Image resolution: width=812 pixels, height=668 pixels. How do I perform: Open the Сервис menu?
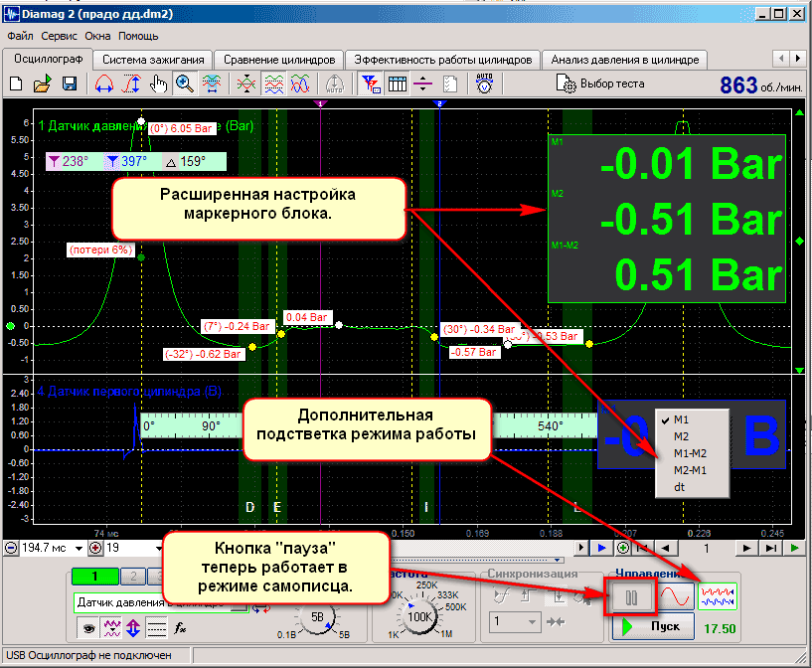[x=59, y=36]
